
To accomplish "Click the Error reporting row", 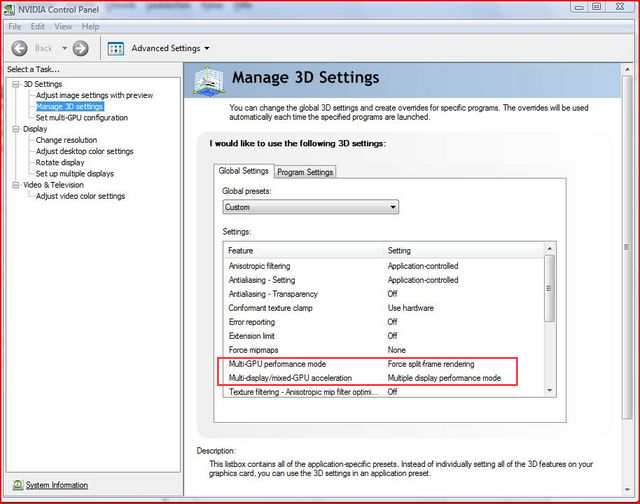I will click(384, 322).
